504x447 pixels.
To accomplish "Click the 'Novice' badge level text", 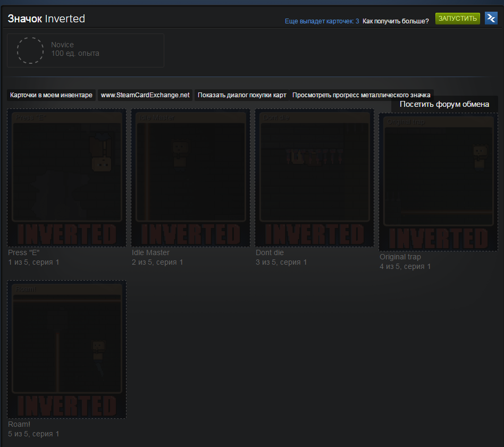I will (62, 45).
